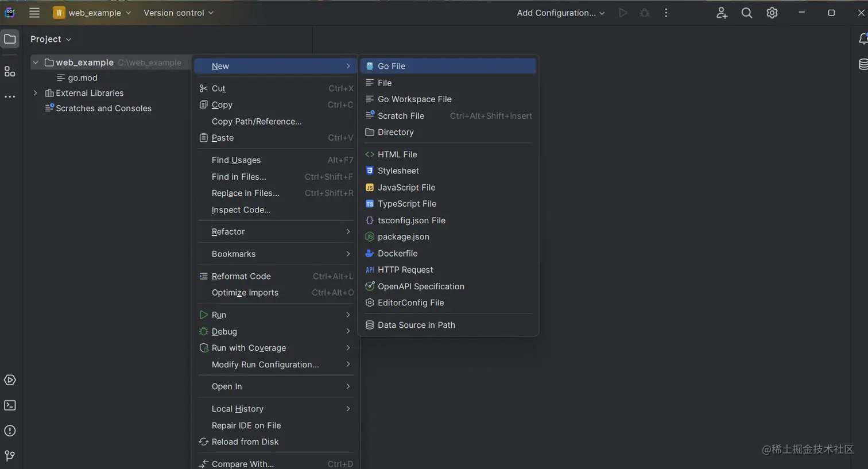Image resolution: width=868 pixels, height=469 pixels.
Task: Expand the External Libraries node
Action: coord(36,93)
